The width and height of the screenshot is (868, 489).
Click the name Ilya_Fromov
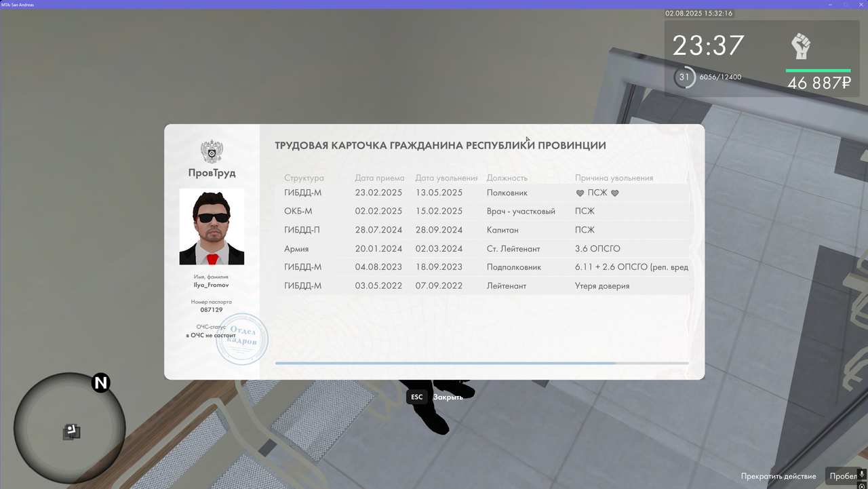(x=212, y=285)
